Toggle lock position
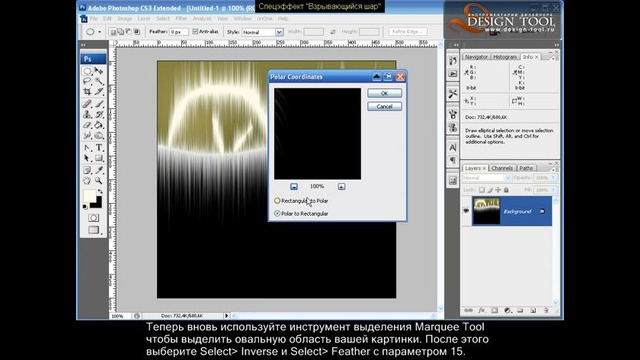This screenshot has width=640, height=360. click(498, 190)
